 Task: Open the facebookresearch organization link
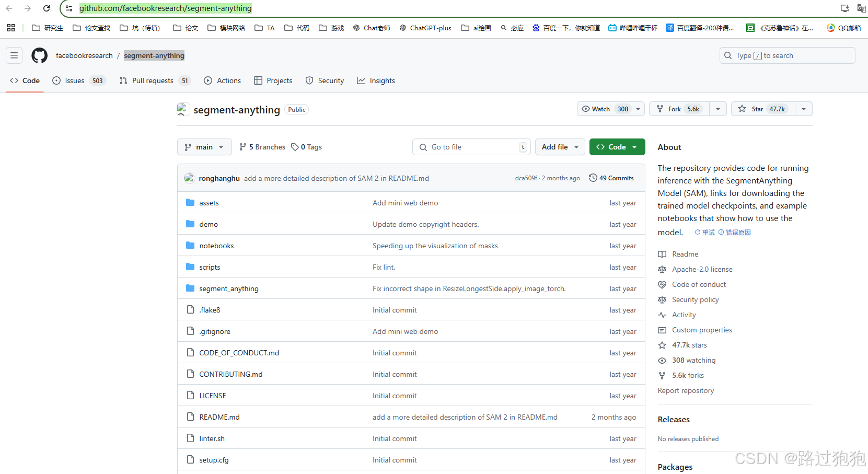tap(84, 55)
